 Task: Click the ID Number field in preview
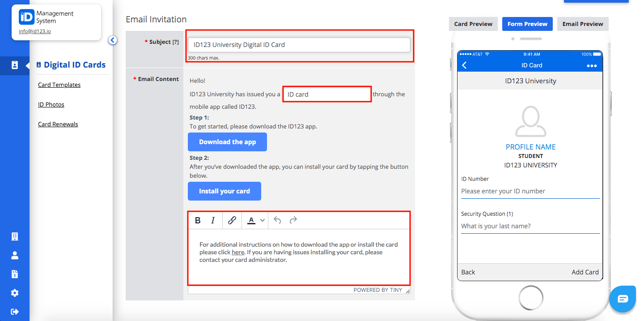point(530,191)
